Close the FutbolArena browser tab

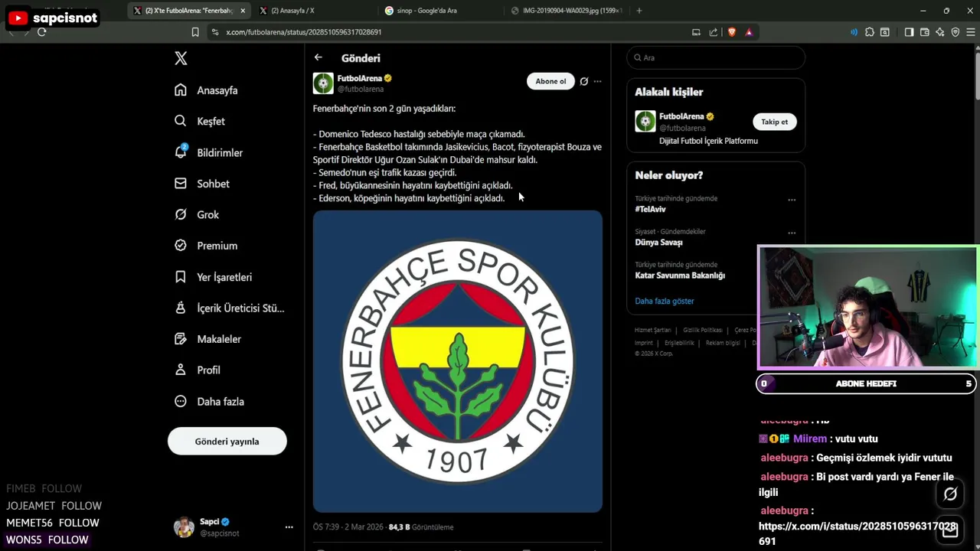tap(243, 11)
